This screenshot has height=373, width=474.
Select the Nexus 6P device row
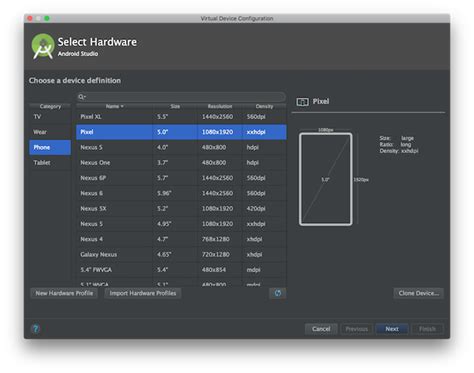click(181, 178)
